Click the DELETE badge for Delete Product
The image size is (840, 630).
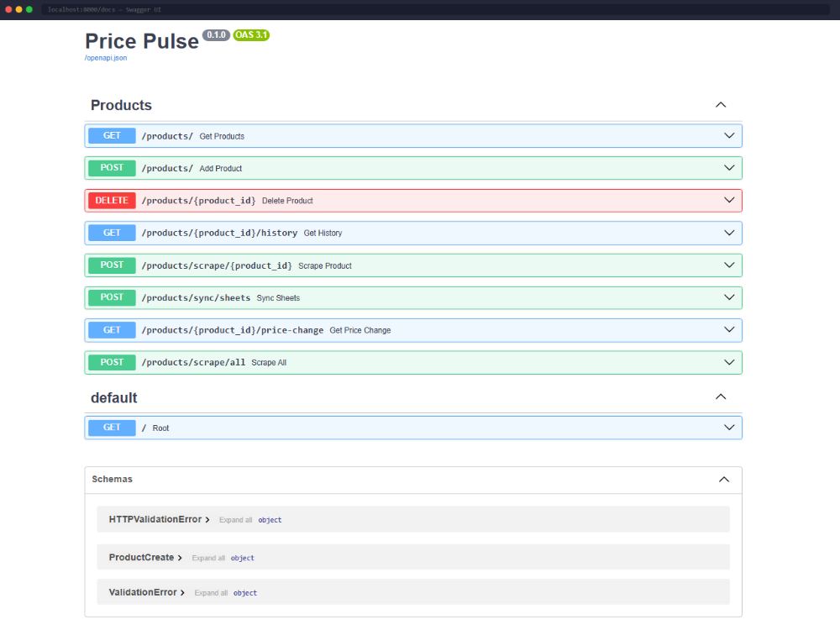pos(112,201)
